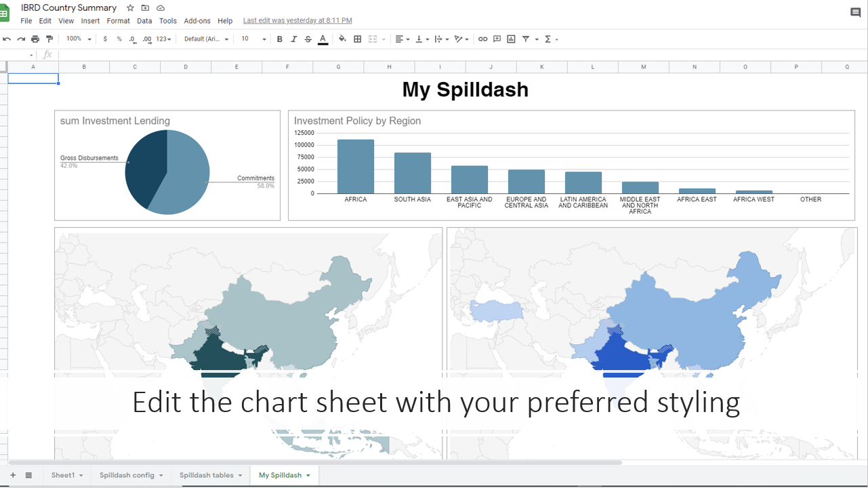868x488 pixels.
Task: Switch to the Sheet1 tab
Action: [66, 475]
